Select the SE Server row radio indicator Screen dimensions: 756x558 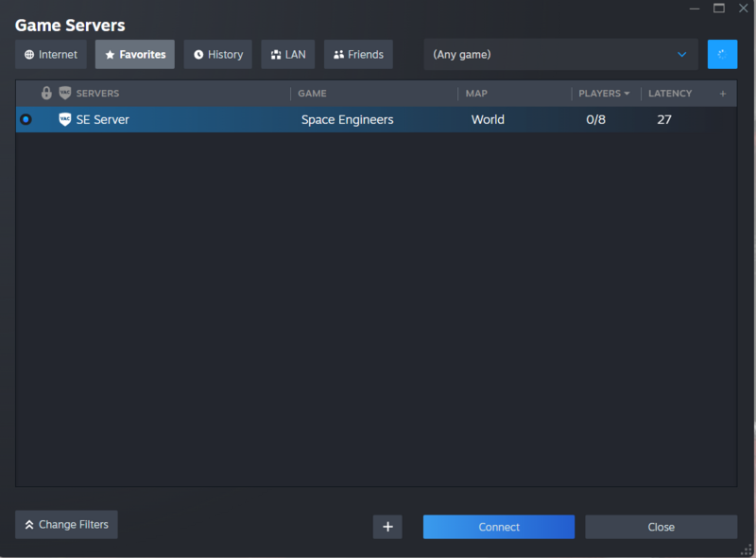[26, 119]
